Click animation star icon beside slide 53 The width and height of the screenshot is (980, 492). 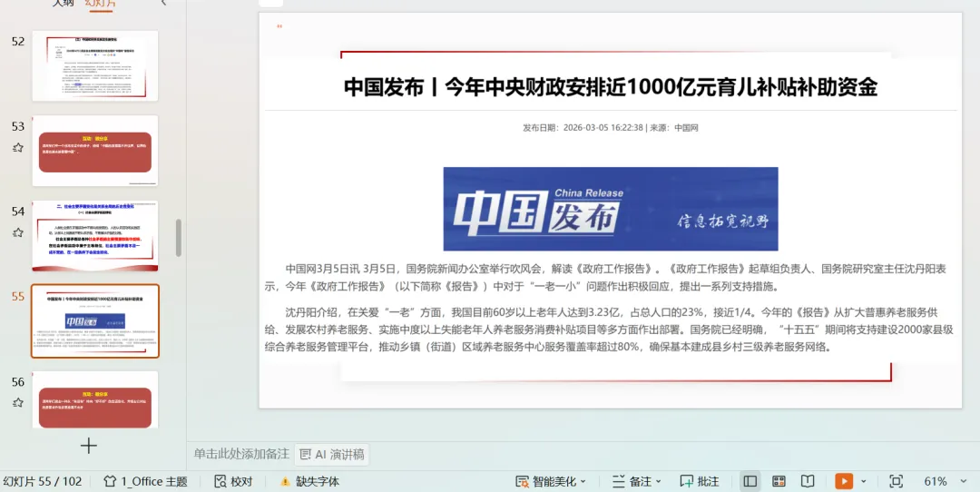coord(17,148)
